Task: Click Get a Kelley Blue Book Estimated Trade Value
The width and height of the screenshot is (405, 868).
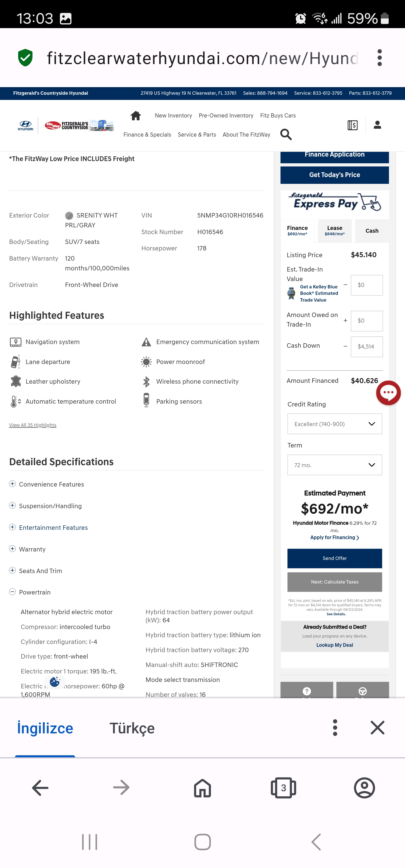Action: [x=319, y=293]
